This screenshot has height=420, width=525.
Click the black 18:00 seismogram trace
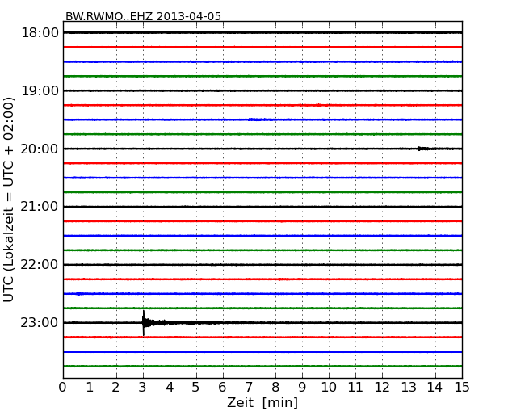point(262,33)
